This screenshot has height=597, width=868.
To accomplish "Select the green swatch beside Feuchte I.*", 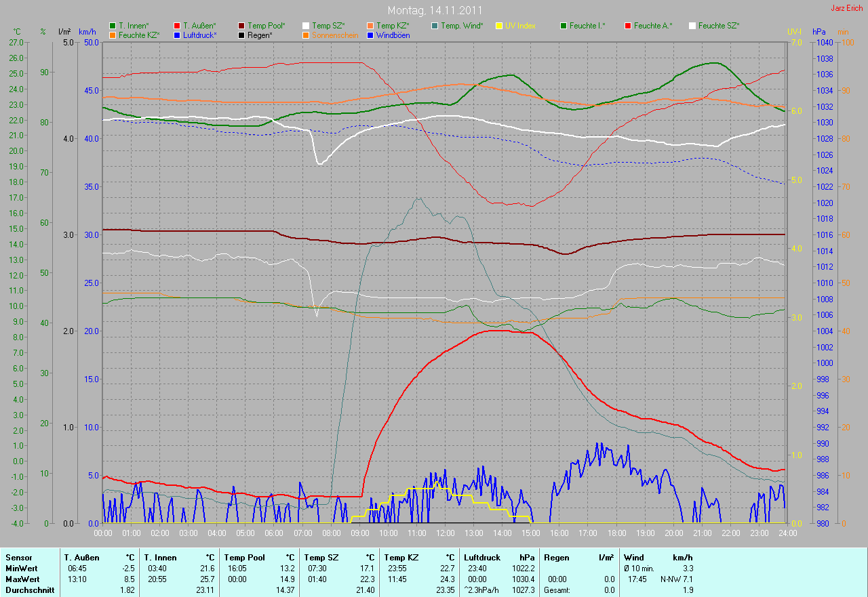I will (x=564, y=26).
